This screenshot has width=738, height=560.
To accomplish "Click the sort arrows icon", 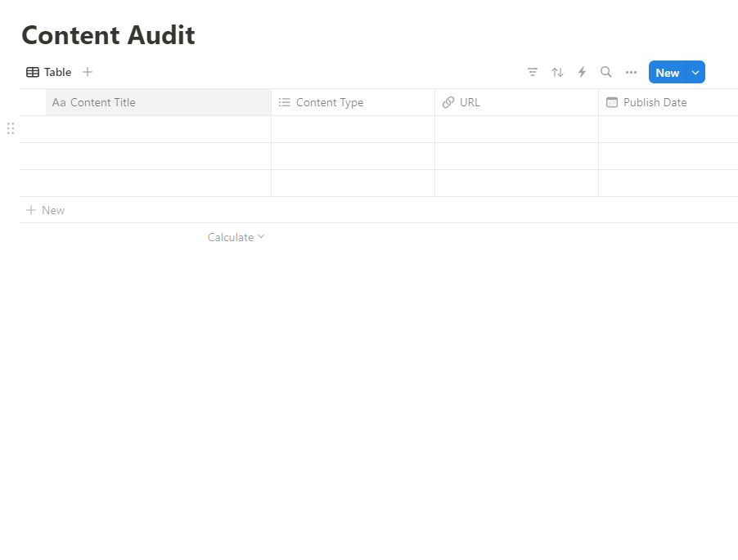I will 557,72.
